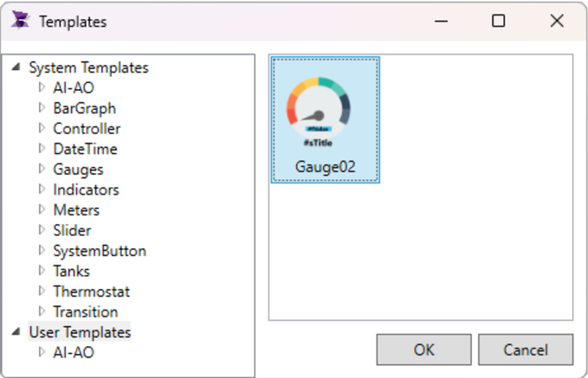Open the Meters template category

tap(76, 210)
